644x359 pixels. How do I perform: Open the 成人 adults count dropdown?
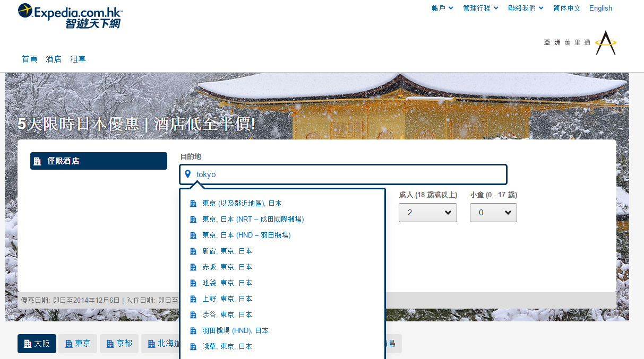click(427, 213)
